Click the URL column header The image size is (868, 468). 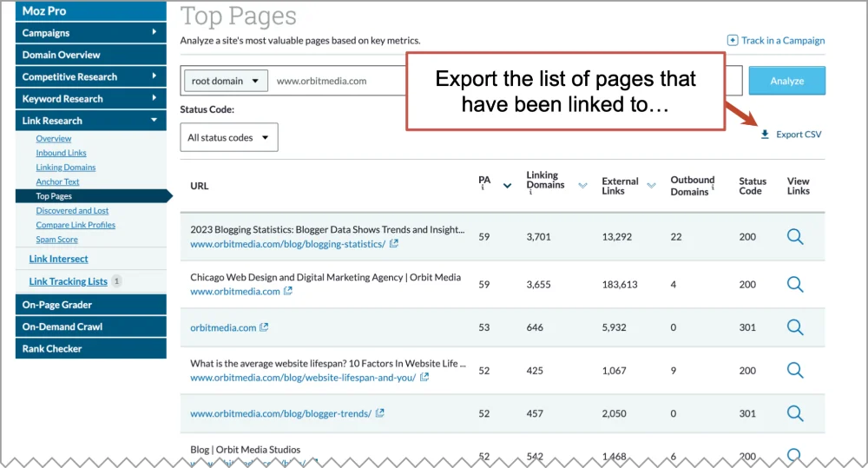click(x=200, y=186)
